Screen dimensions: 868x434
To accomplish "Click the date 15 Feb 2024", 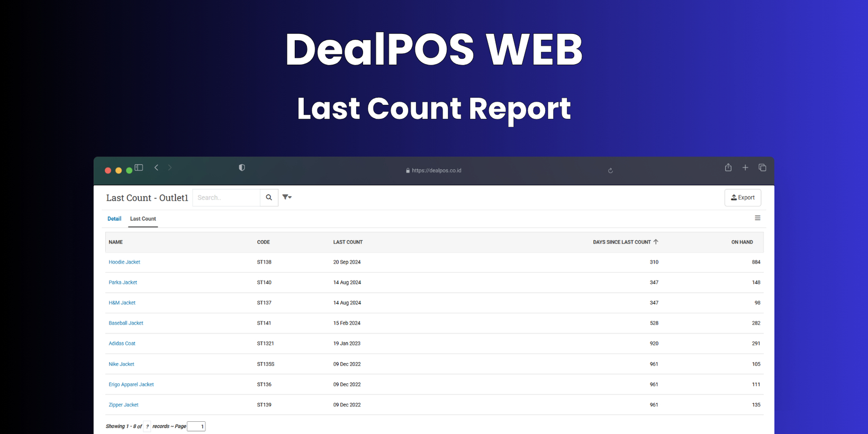I will click(x=347, y=323).
